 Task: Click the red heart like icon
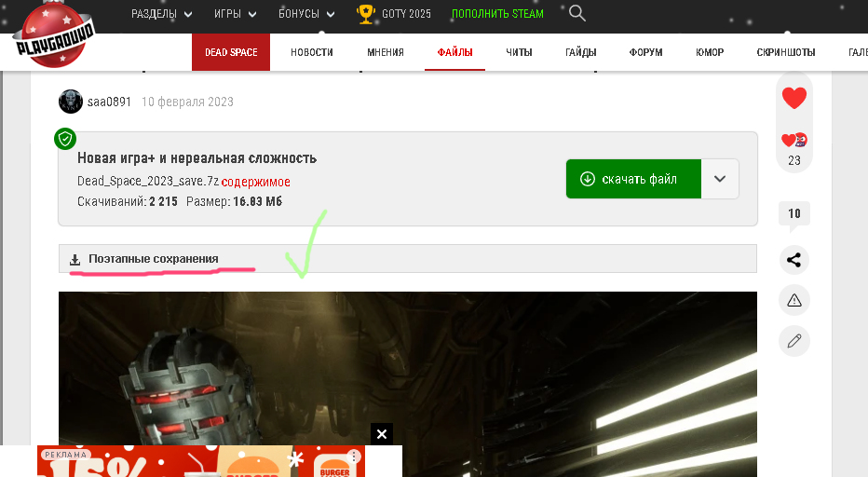793,98
